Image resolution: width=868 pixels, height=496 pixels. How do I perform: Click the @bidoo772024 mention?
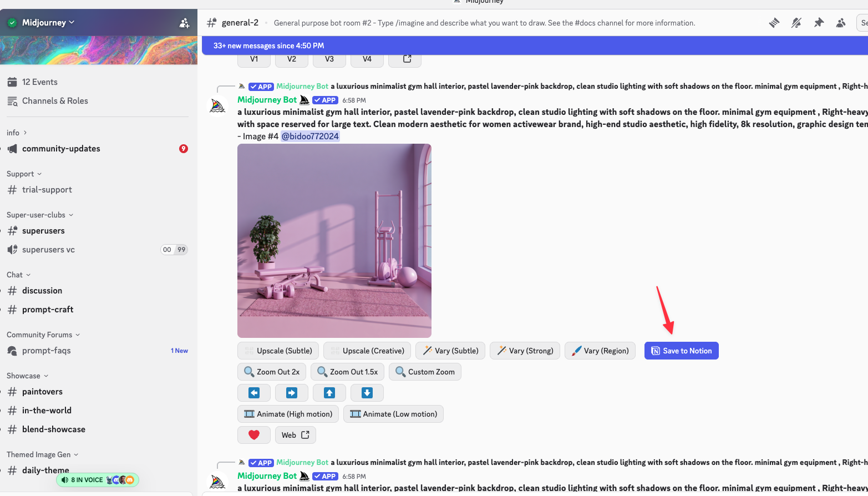[310, 136]
